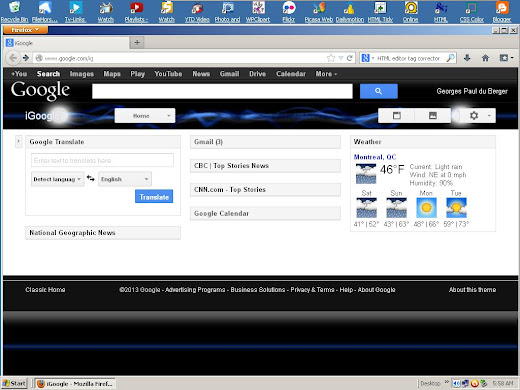The image size is (520, 390).
Task: Expand the left sidebar arrow
Action: pyautogui.click(x=19, y=141)
